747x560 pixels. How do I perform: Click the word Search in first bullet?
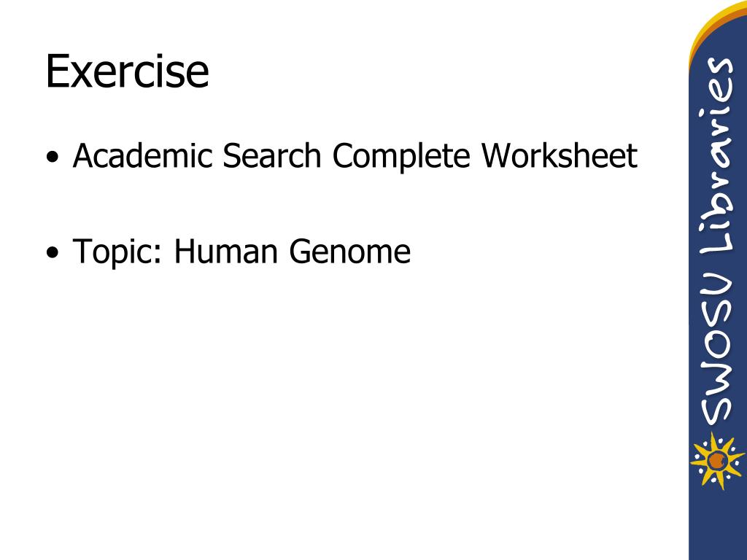pyautogui.click(x=272, y=156)
